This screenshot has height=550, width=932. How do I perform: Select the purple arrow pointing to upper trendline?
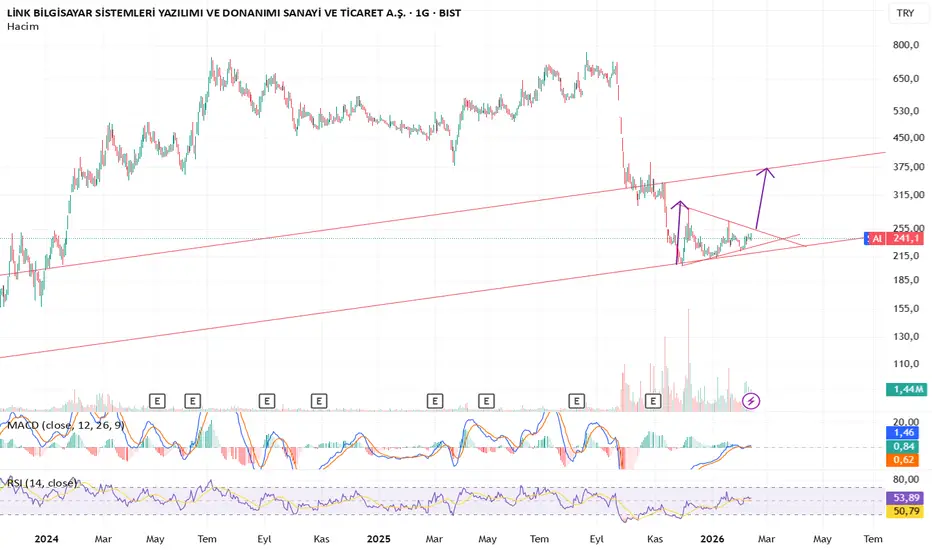(x=764, y=198)
